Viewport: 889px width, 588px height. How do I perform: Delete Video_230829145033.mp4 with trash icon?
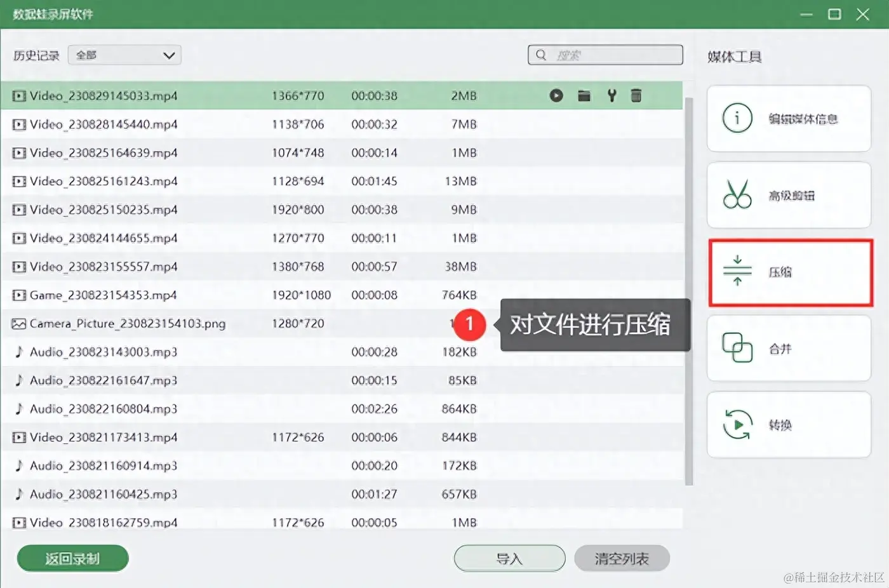(636, 96)
